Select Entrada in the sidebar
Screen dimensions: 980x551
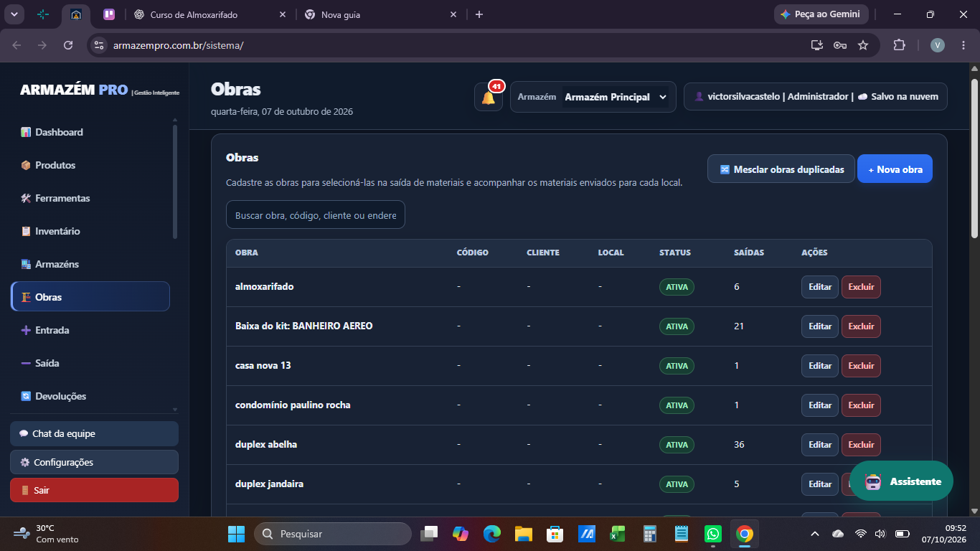(x=90, y=330)
